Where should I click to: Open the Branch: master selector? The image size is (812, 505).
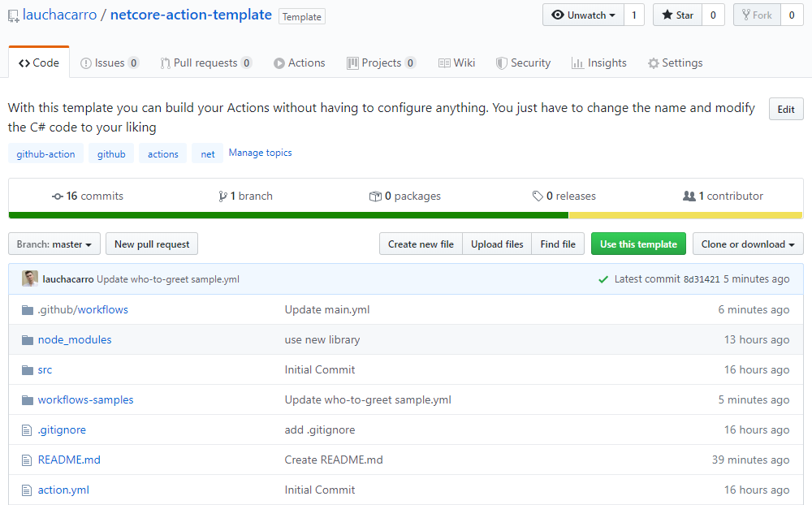coord(54,244)
